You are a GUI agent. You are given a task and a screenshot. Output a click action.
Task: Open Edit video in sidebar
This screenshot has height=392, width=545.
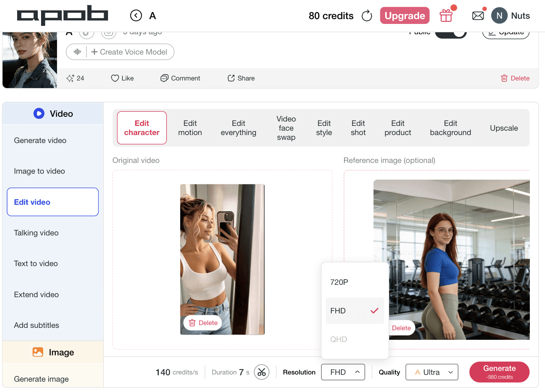[53, 202]
